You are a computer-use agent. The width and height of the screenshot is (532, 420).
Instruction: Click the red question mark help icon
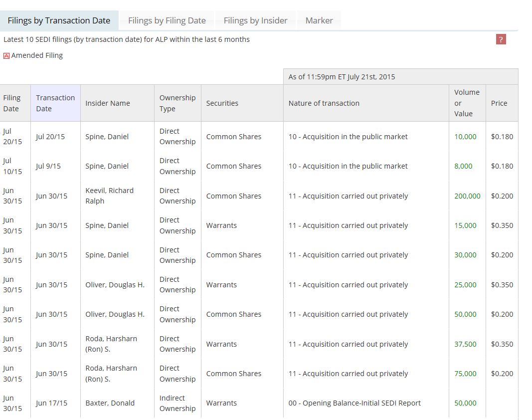(x=501, y=39)
